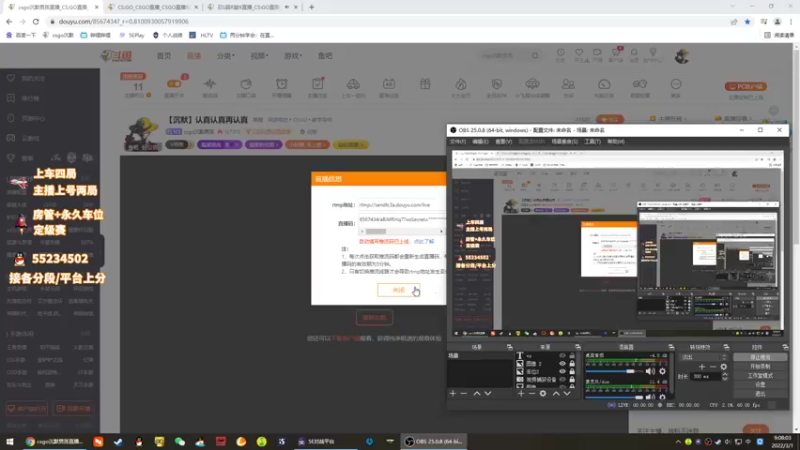The image size is (800, 450).
Task: Click 退出 in OBS controls
Action: pos(760,393)
